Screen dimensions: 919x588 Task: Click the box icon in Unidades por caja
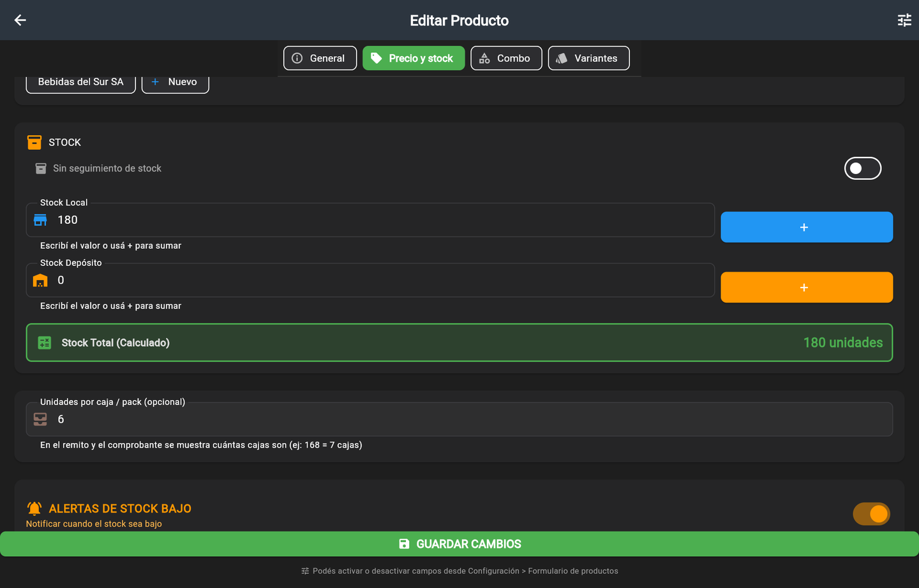pos(40,419)
